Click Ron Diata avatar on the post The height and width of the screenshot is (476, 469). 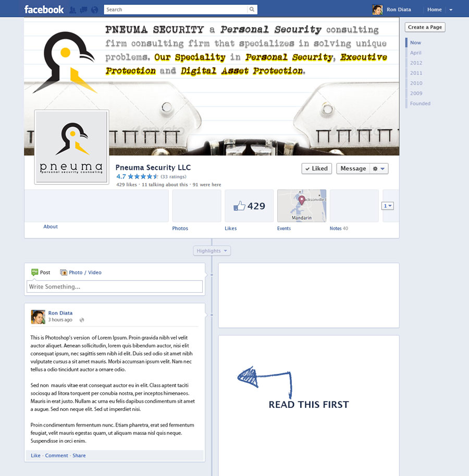(38, 317)
